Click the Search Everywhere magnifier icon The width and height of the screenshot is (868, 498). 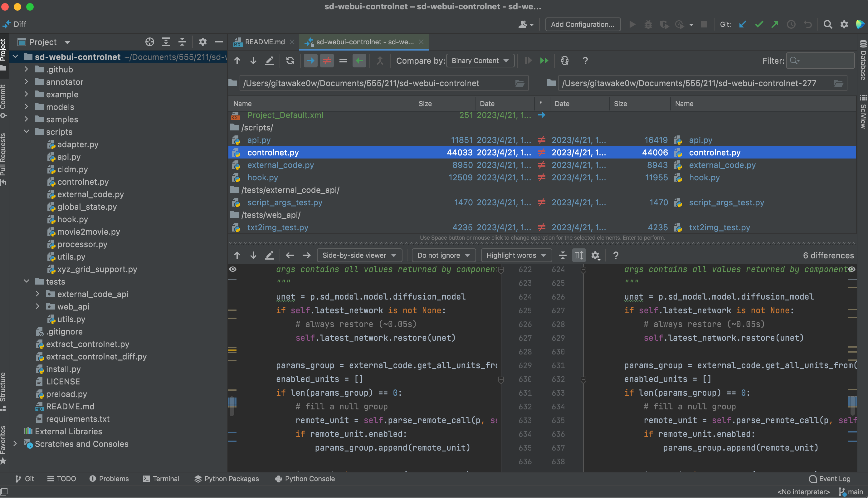point(828,24)
